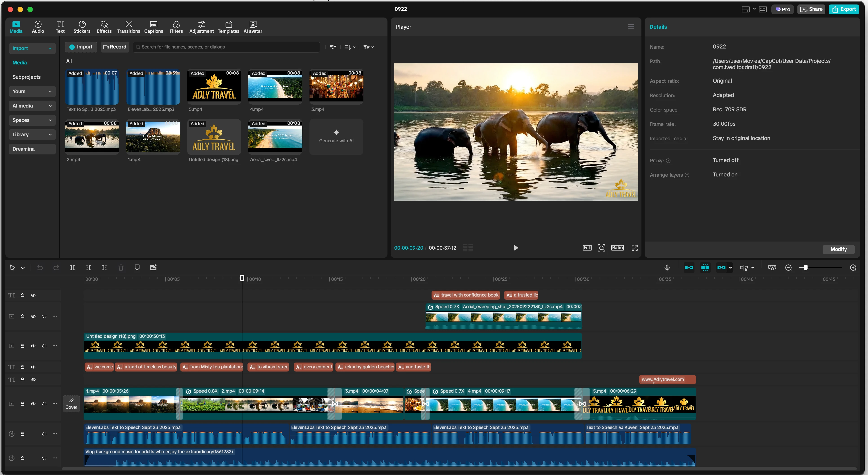868x475 pixels.
Task: Hide the Untitled design (18).png track
Action: click(x=33, y=346)
